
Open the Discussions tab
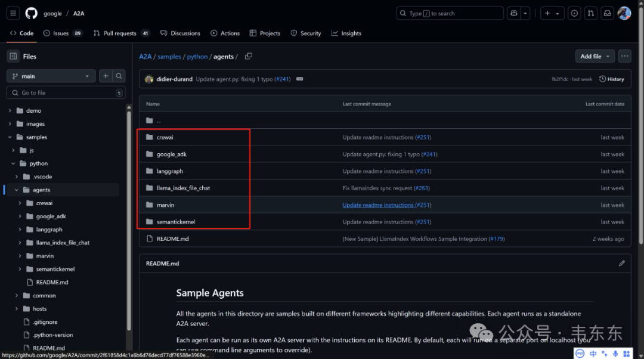click(180, 33)
